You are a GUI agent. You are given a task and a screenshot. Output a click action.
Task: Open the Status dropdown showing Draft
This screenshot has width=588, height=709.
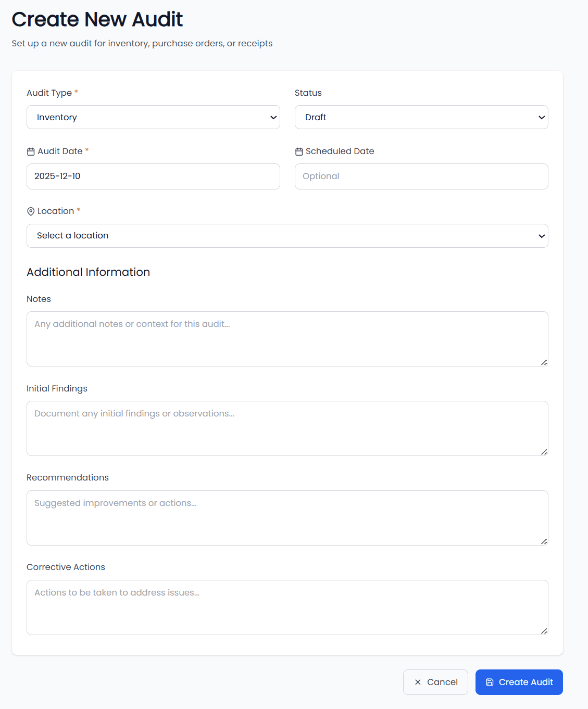[x=421, y=117]
